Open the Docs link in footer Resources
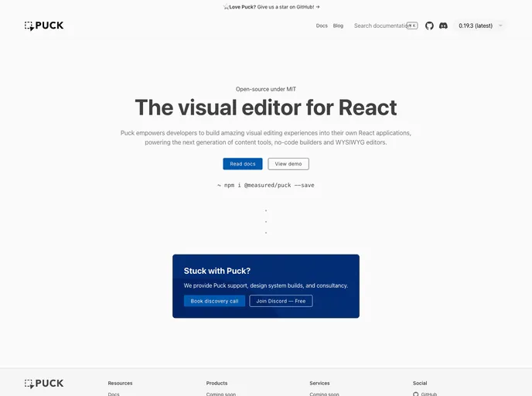Screen dimensions: 532x396 click(114, 394)
